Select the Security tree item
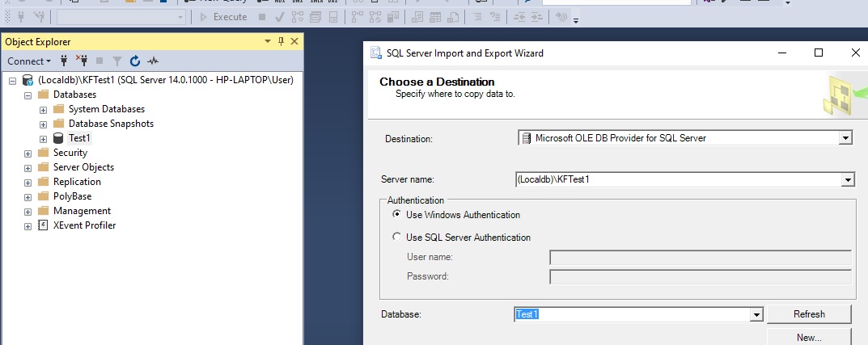The width and height of the screenshot is (868, 345). point(70,153)
